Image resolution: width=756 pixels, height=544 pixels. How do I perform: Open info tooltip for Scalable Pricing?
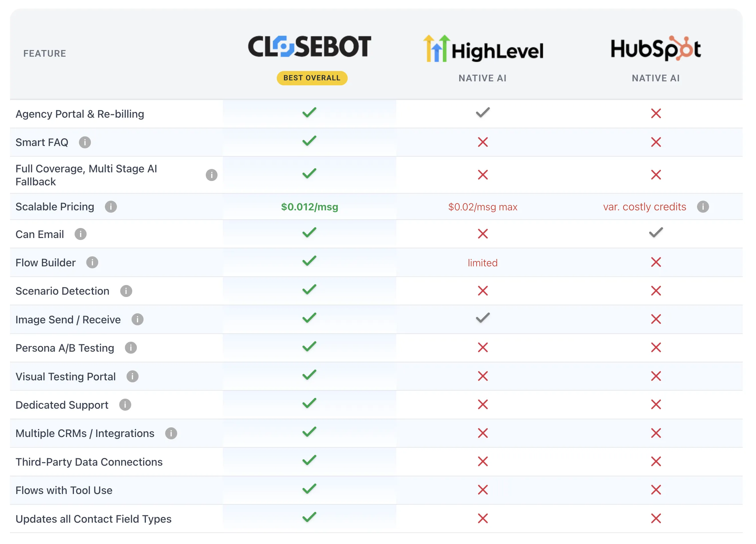point(111,207)
